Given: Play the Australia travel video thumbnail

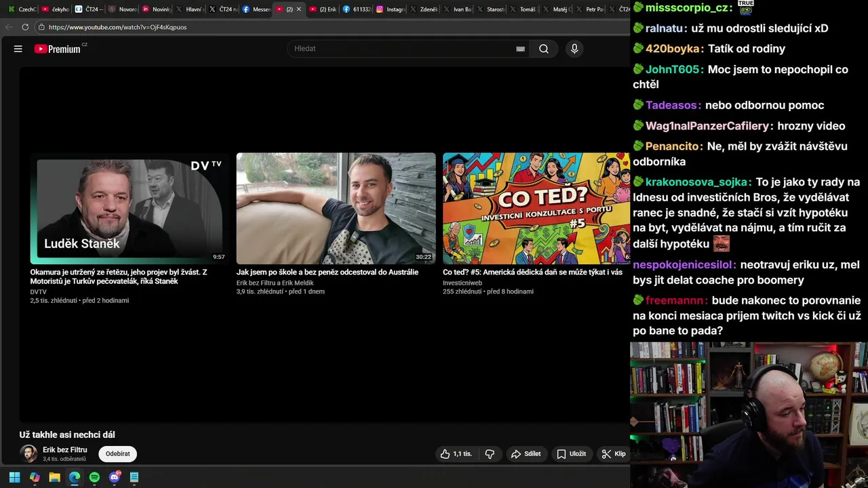Looking at the screenshot, I should point(336,209).
